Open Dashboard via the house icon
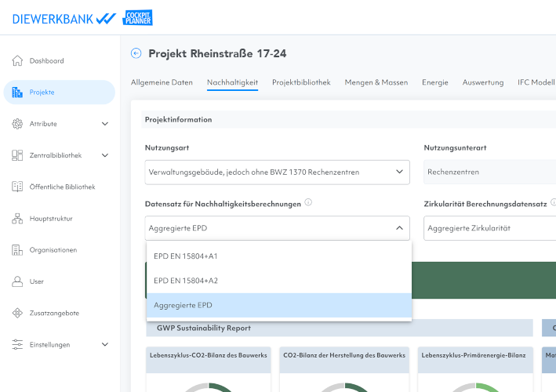This screenshot has width=556, height=392. (x=17, y=61)
